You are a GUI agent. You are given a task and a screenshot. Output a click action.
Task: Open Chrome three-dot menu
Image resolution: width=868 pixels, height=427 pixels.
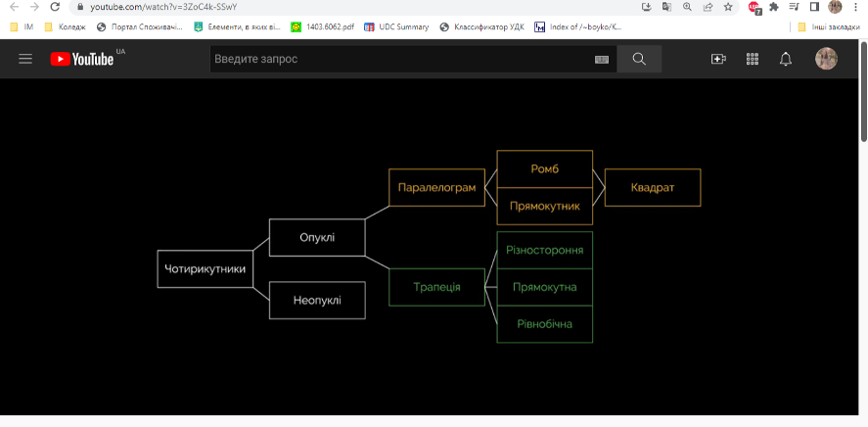pos(855,7)
